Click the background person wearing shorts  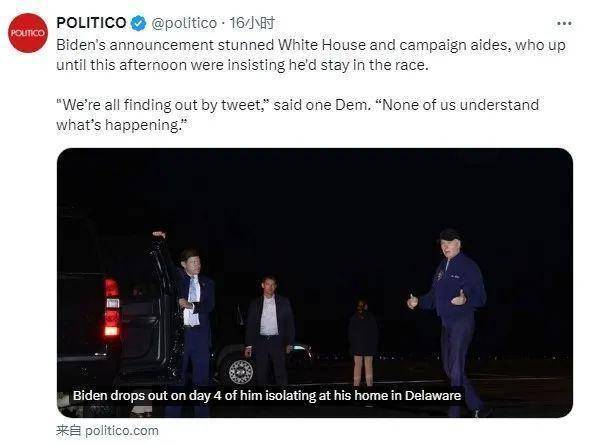click(362, 342)
